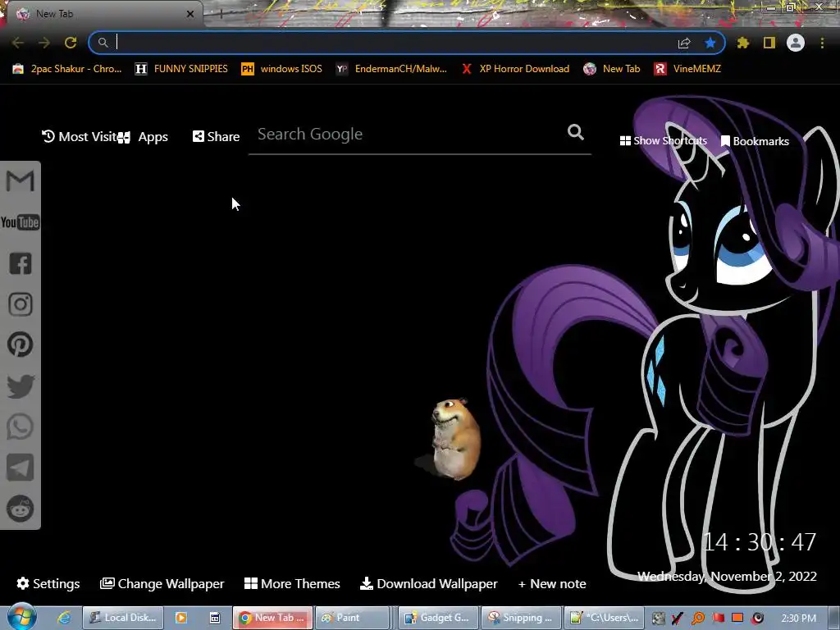Click the Share button
The image size is (840, 630).
click(216, 137)
